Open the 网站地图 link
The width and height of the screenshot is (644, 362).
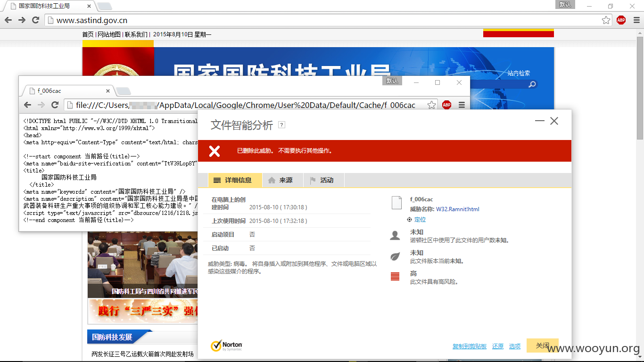click(x=109, y=34)
